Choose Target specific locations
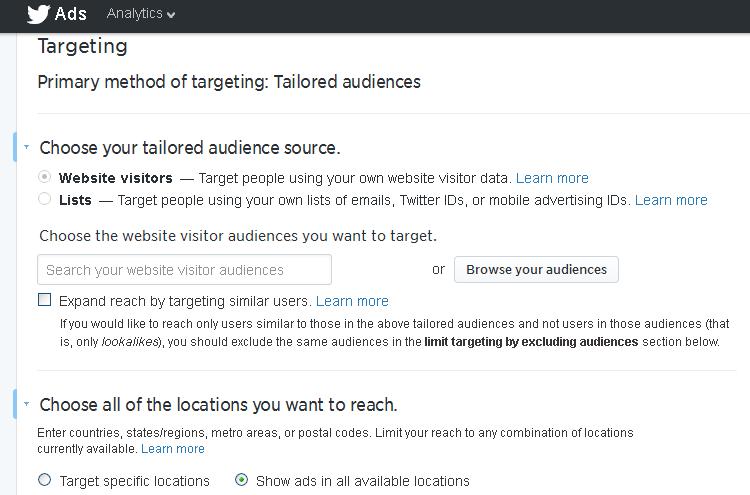Viewport: 750px width, 495px height. tap(44, 480)
